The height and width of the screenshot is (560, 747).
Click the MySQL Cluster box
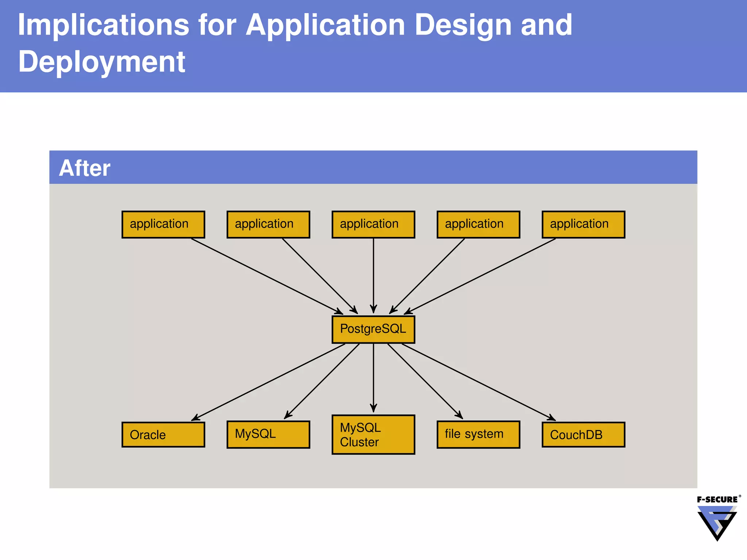tap(373, 435)
